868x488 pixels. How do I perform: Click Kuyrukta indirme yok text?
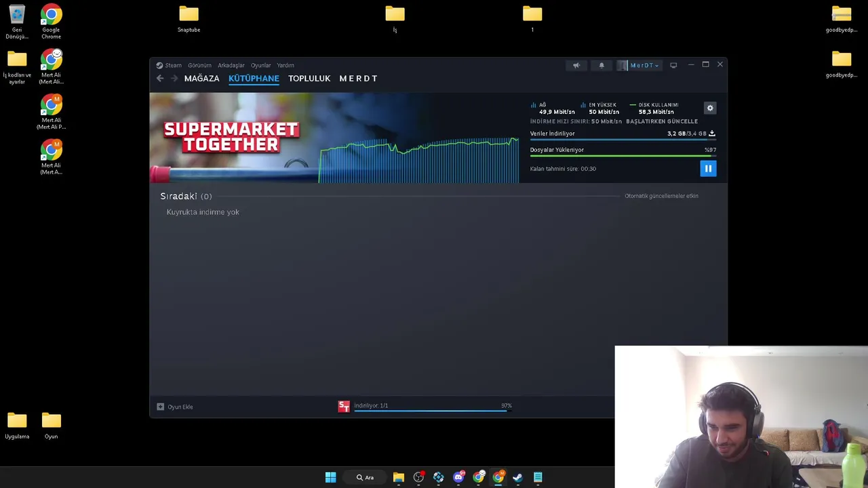tap(203, 212)
